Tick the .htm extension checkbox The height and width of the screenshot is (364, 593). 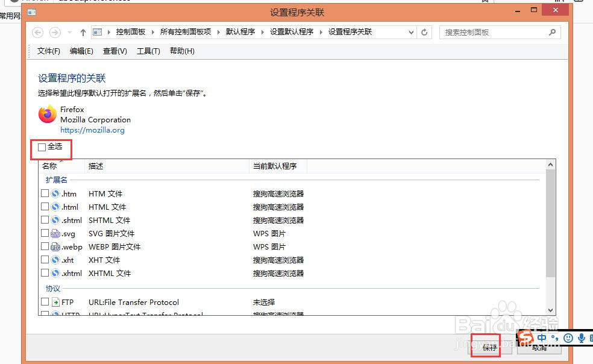(45, 193)
